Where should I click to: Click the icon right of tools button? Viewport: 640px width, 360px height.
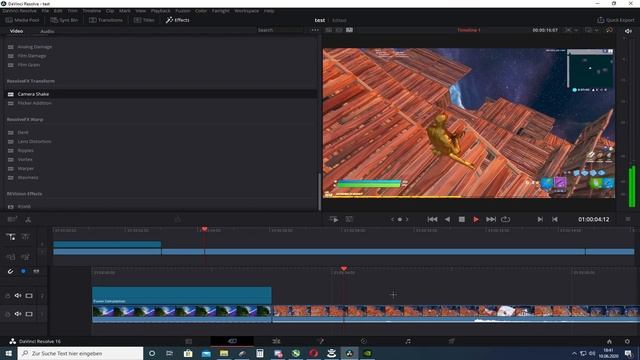pyautogui.click(x=349, y=220)
